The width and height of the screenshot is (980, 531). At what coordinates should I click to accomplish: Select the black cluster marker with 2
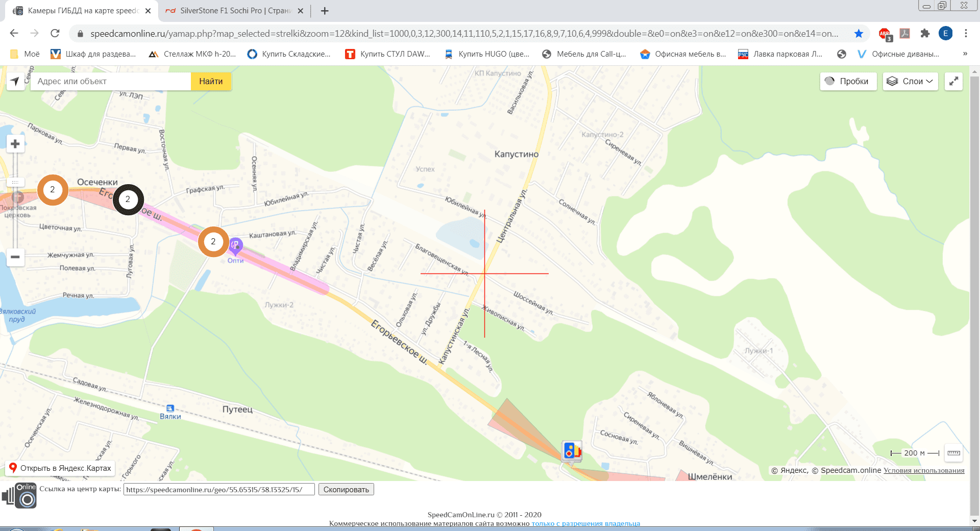click(128, 199)
